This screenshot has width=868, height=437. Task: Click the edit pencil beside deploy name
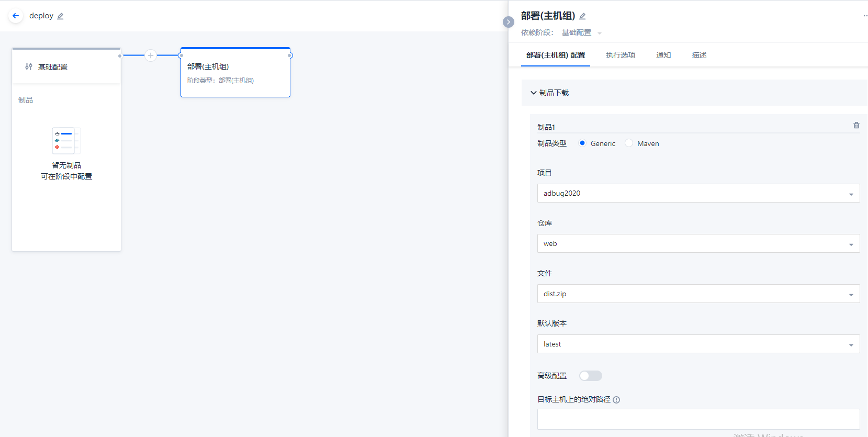click(60, 16)
